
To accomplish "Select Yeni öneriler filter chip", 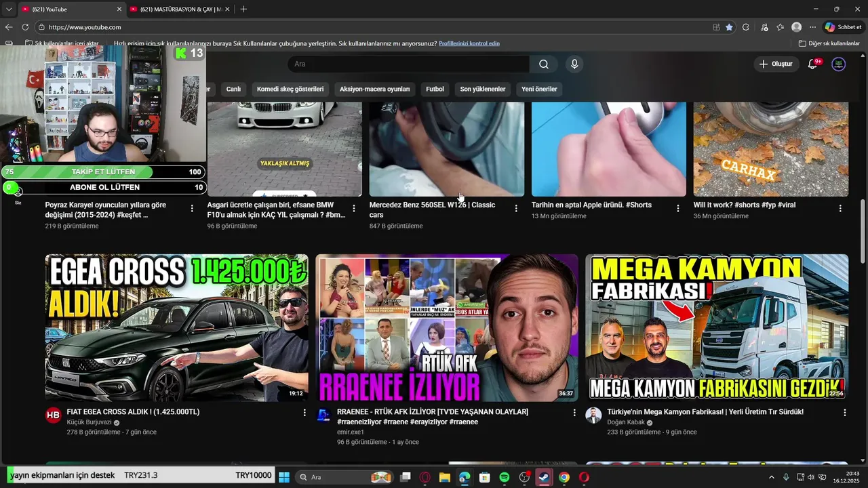I will [539, 89].
